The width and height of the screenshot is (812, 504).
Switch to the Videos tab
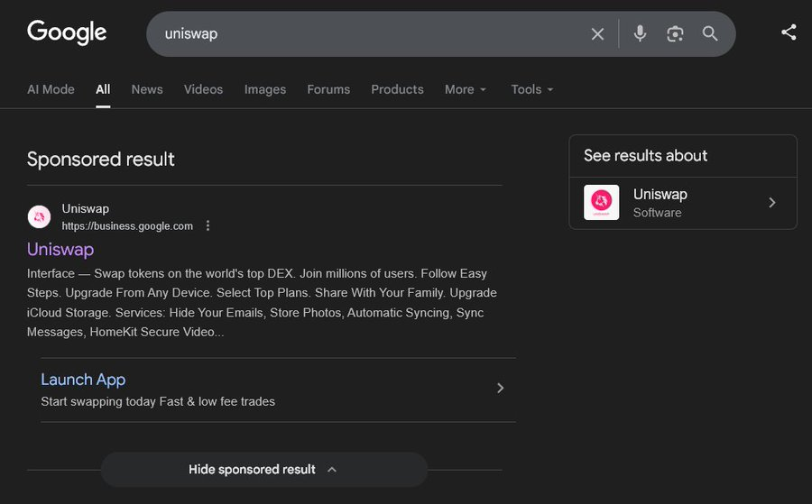pos(204,89)
